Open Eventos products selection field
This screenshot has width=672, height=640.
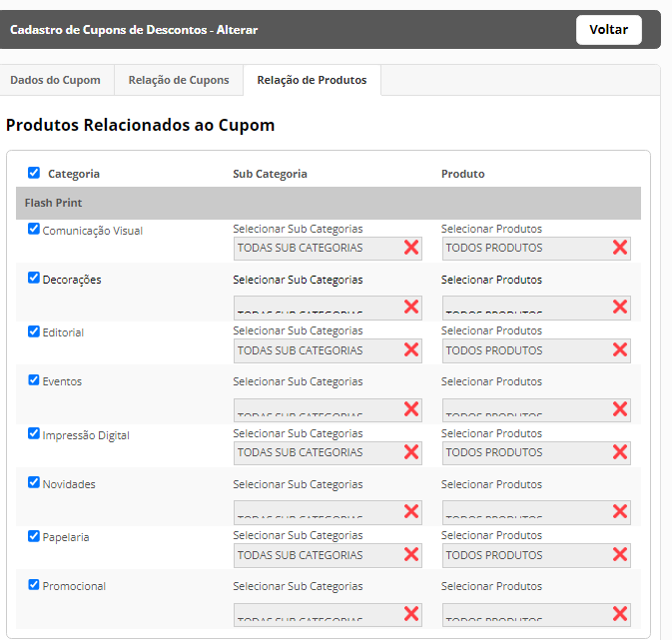[536, 409]
